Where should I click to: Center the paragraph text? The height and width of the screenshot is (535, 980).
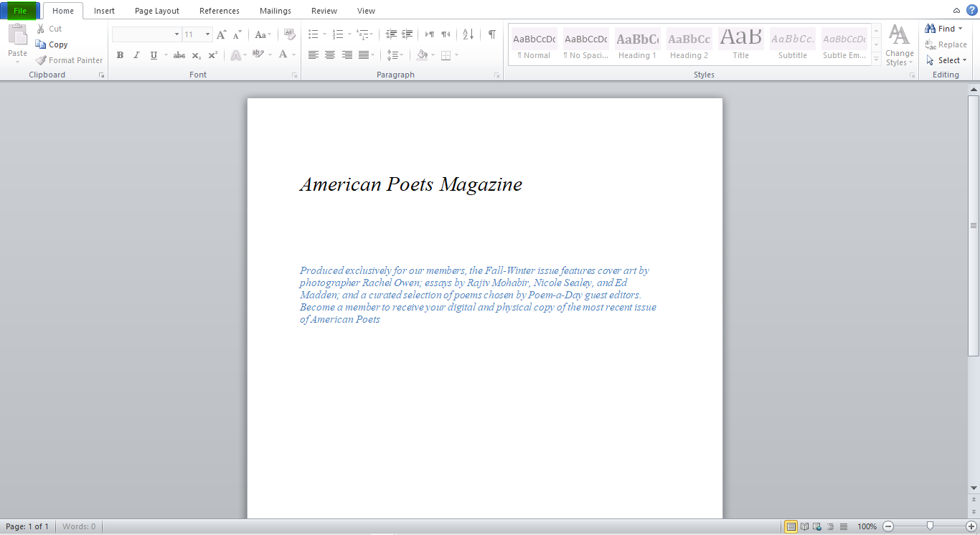pyautogui.click(x=330, y=55)
